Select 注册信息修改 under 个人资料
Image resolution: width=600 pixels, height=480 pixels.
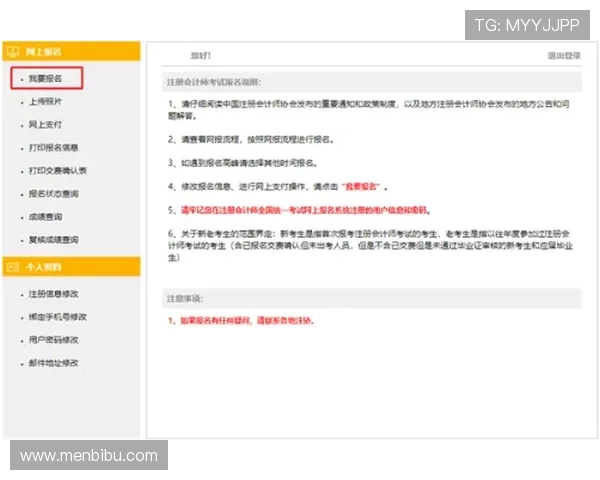(51, 294)
